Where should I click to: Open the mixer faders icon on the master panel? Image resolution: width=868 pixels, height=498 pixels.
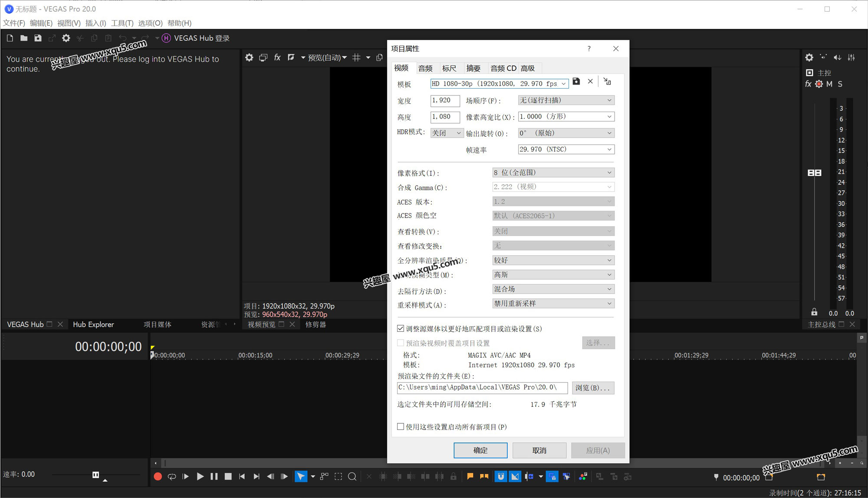point(852,57)
